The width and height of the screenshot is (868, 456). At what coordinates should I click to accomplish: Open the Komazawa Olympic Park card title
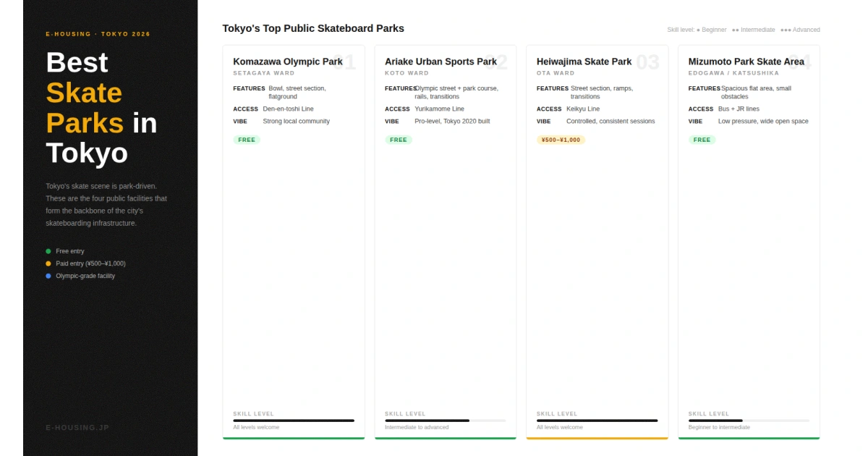tap(288, 62)
